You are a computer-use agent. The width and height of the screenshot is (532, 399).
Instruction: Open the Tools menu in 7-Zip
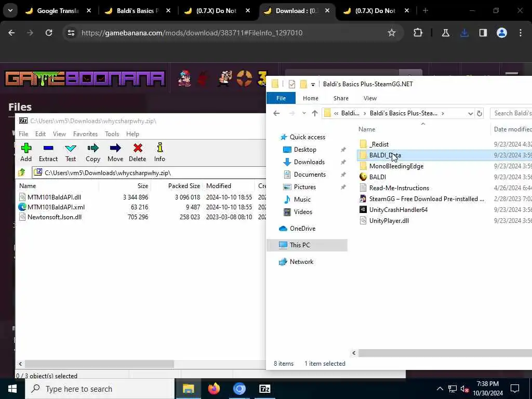(x=112, y=134)
